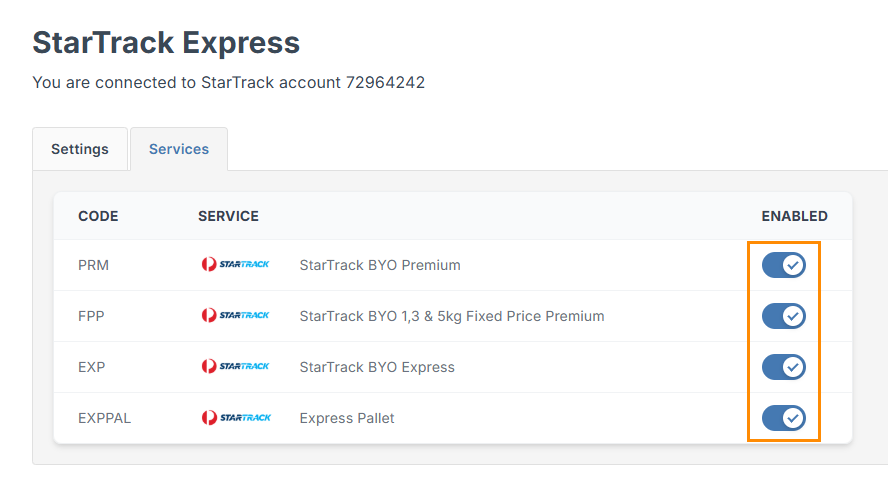Click the PRM service code
Image resolution: width=888 pixels, height=487 pixels.
(x=93, y=265)
